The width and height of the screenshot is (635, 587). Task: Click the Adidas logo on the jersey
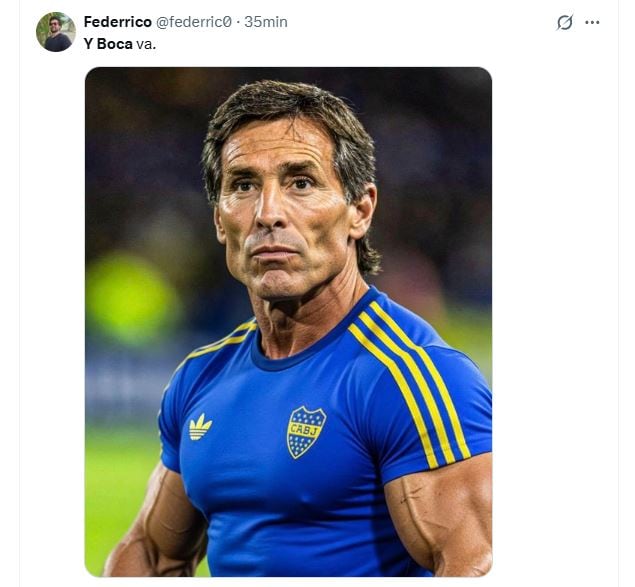(x=200, y=427)
